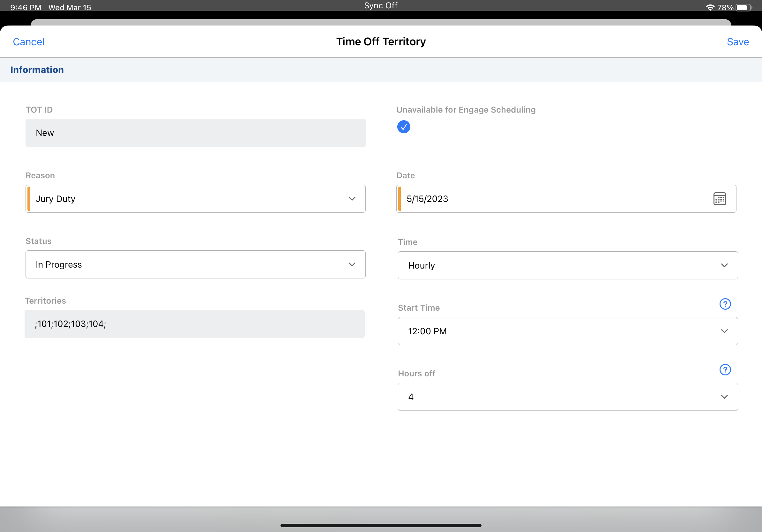762x532 pixels.
Task: Expand the Status dropdown showing In Progress
Action: [195, 264]
